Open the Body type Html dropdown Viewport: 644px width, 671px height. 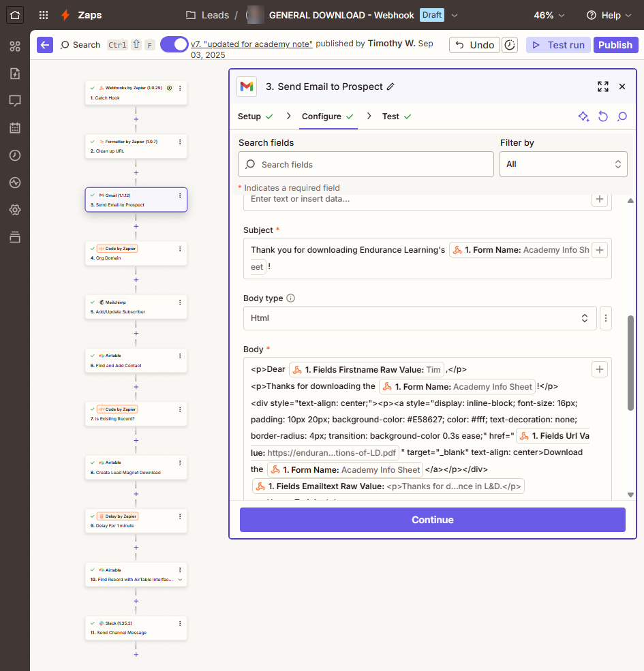(x=420, y=318)
